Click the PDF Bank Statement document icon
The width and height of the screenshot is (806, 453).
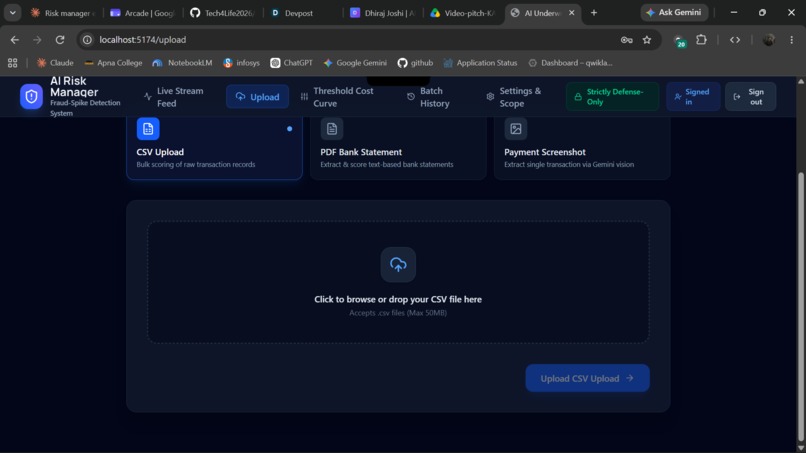332,129
